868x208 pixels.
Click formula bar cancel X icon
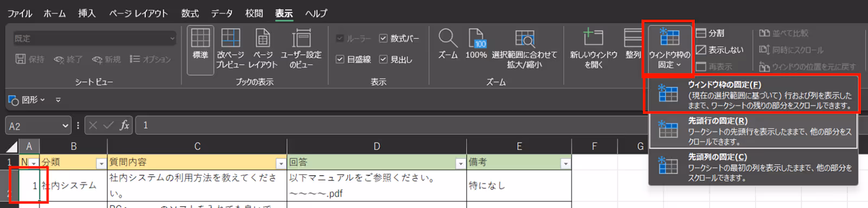(x=93, y=125)
